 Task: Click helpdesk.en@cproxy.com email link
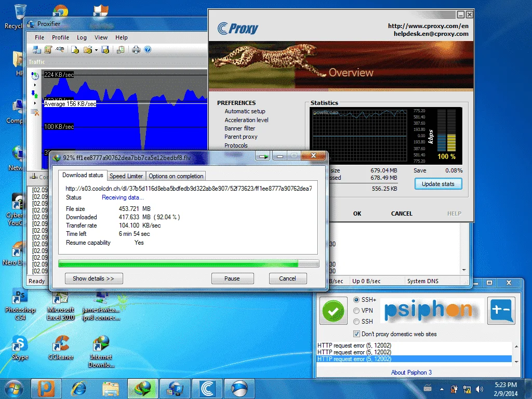click(431, 34)
